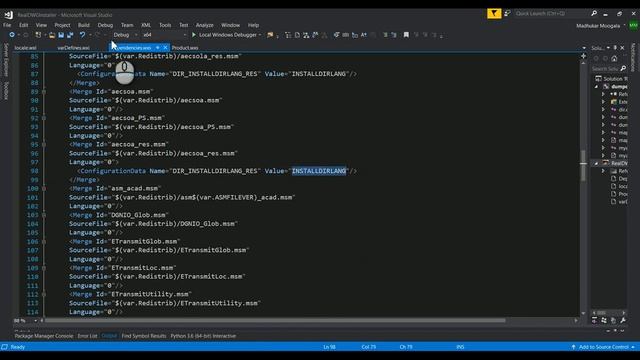The image size is (640, 360).
Task: Click the Ln 98 status bar indicator
Action: tap(329, 347)
